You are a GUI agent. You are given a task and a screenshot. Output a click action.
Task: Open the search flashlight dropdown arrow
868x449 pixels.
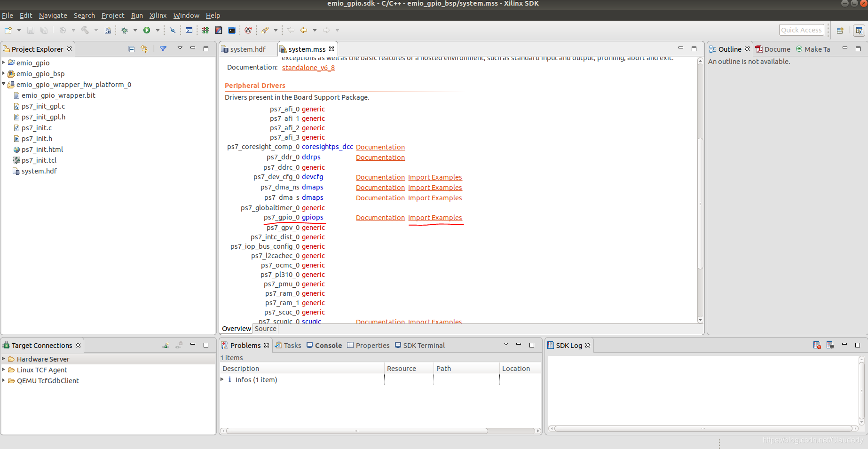pyautogui.click(x=276, y=30)
